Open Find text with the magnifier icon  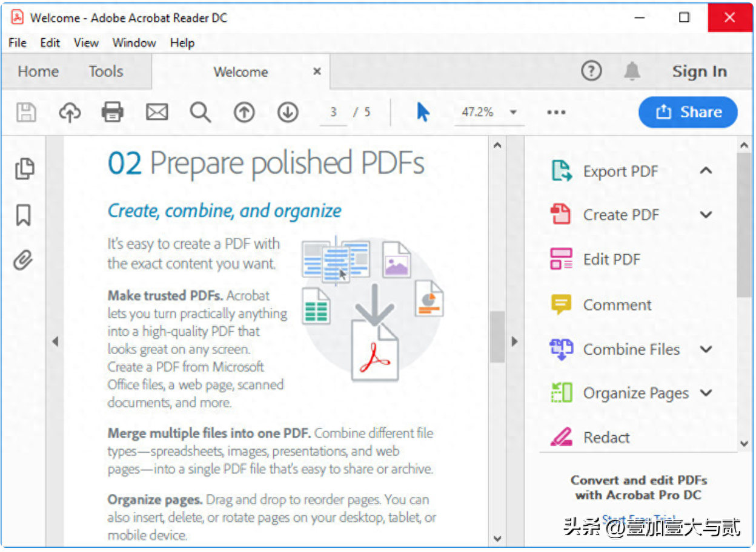[200, 112]
